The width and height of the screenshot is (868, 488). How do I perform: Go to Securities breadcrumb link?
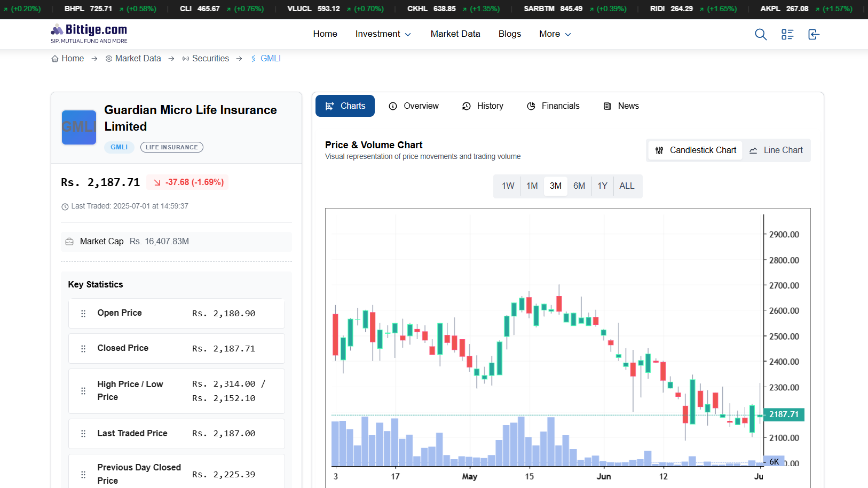[210, 59]
